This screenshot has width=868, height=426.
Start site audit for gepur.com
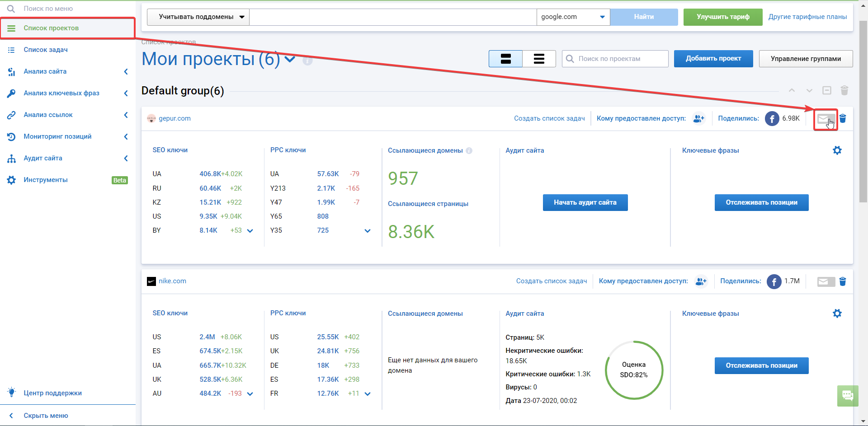coord(585,202)
